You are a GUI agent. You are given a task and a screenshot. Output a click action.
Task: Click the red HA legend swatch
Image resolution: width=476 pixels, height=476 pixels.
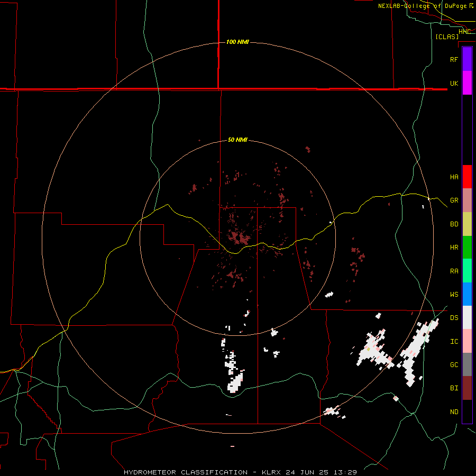click(467, 177)
